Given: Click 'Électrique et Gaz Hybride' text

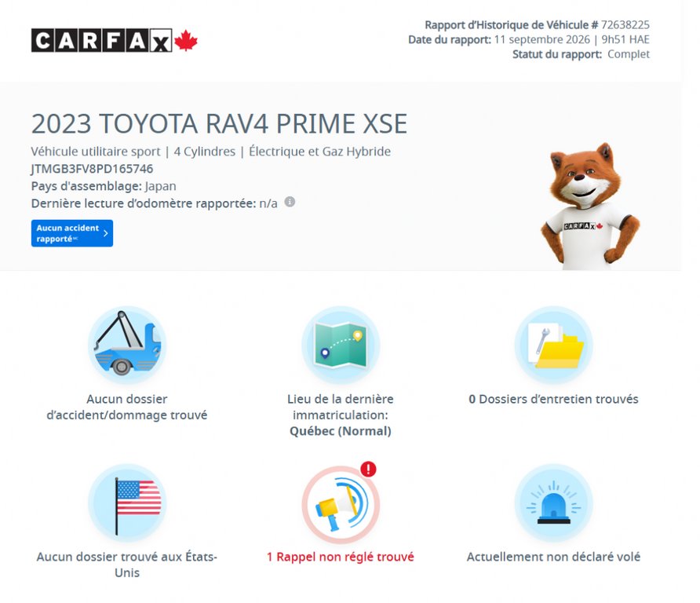Looking at the screenshot, I should [x=319, y=152].
